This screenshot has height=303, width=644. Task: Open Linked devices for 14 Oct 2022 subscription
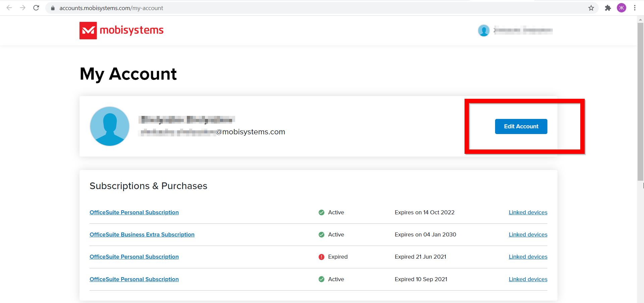(x=528, y=212)
